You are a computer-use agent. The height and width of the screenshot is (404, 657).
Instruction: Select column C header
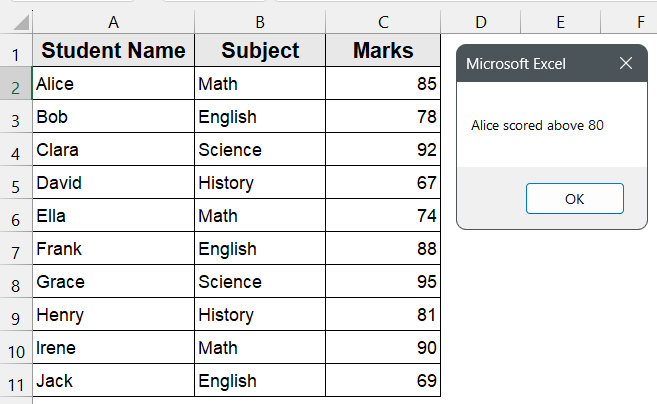(x=382, y=22)
